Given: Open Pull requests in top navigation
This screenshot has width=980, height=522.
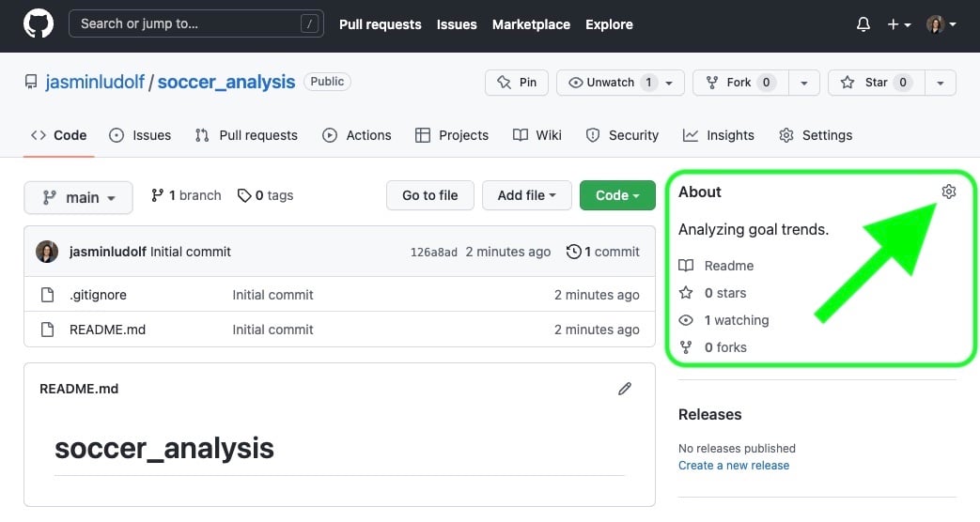Looking at the screenshot, I should coord(380,24).
